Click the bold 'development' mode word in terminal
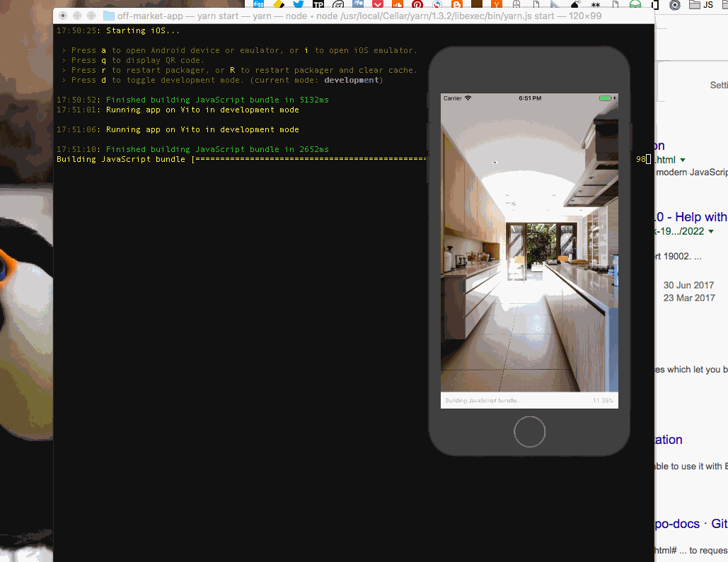 coord(352,81)
